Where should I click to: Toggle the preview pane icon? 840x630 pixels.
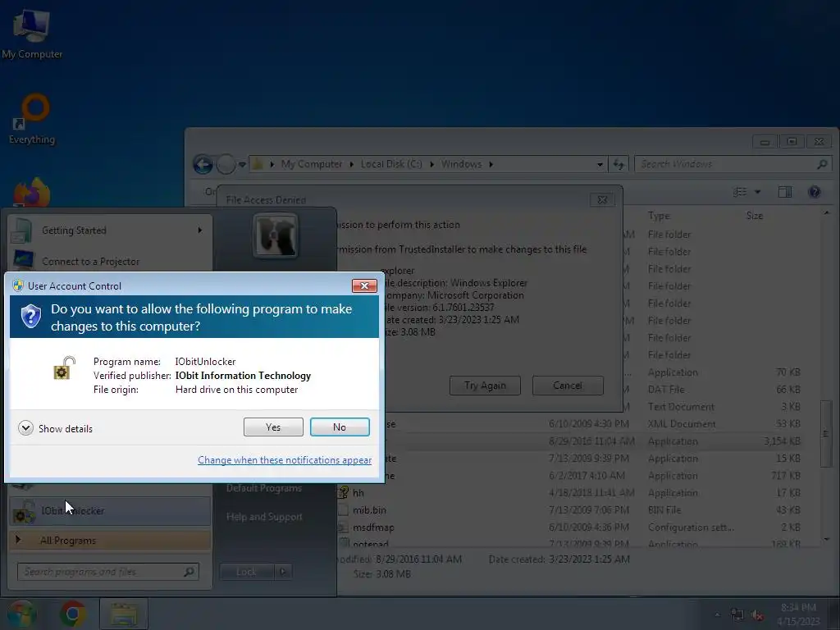pyautogui.click(x=785, y=192)
